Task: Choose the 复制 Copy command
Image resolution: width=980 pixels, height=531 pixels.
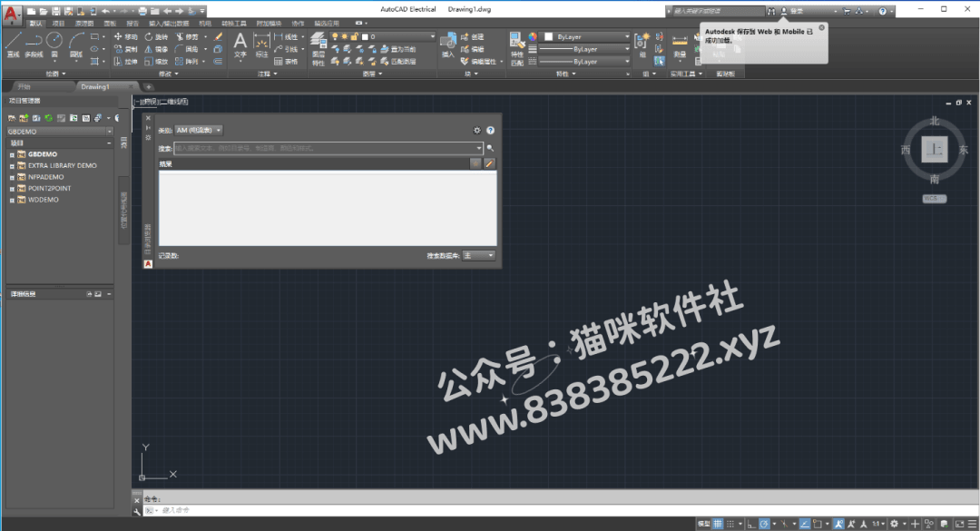Action: 125,49
